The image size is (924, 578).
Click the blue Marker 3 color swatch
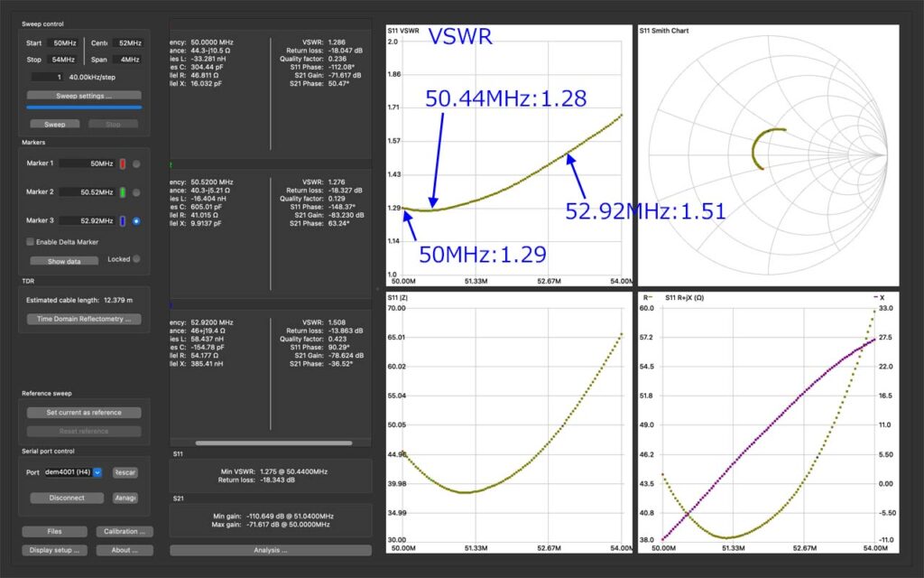(x=122, y=221)
